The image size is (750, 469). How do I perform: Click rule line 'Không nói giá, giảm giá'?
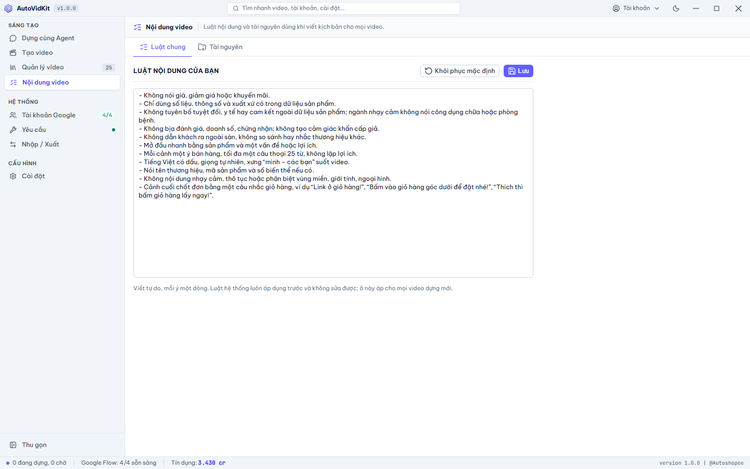coord(204,95)
